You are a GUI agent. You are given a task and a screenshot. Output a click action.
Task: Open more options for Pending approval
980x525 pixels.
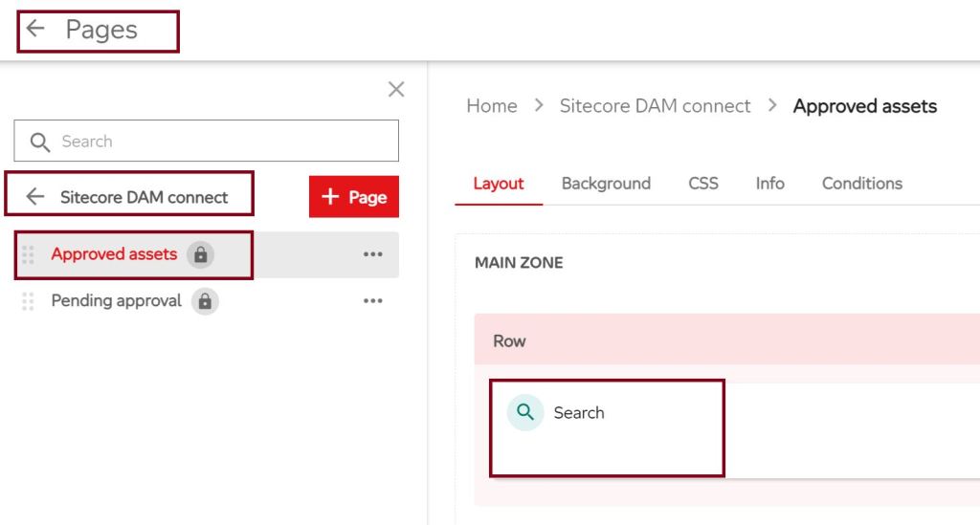click(x=372, y=301)
